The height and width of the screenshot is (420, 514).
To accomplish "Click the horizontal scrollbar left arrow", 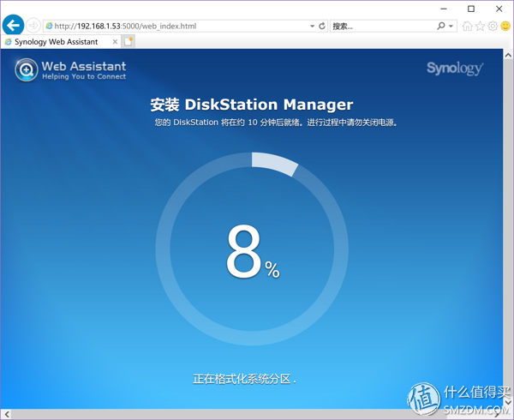I will click(5, 414).
